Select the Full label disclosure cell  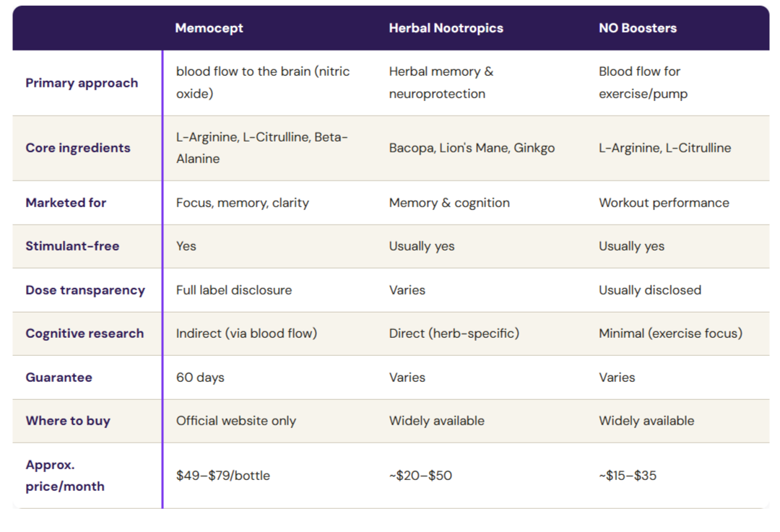tap(234, 290)
